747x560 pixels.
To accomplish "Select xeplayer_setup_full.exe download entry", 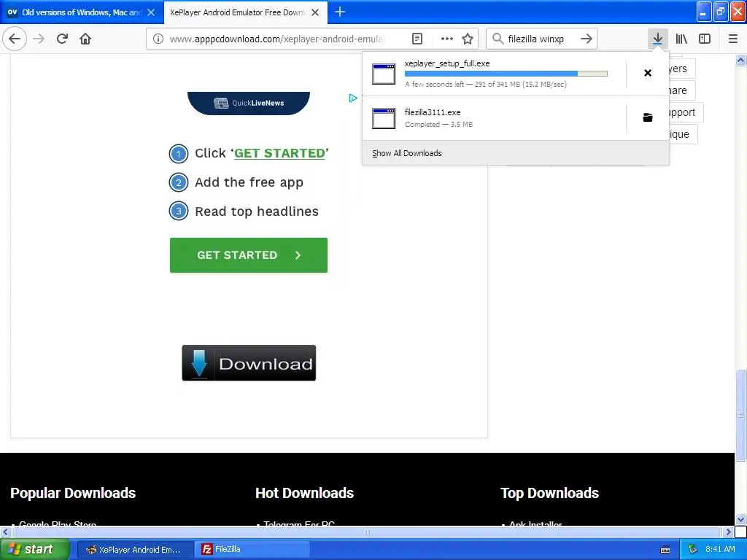I will coord(494,74).
